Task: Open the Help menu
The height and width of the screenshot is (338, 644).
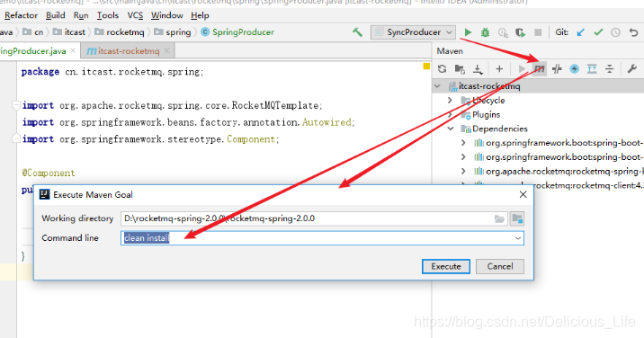Action: pyautogui.click(x=200, y=15)
